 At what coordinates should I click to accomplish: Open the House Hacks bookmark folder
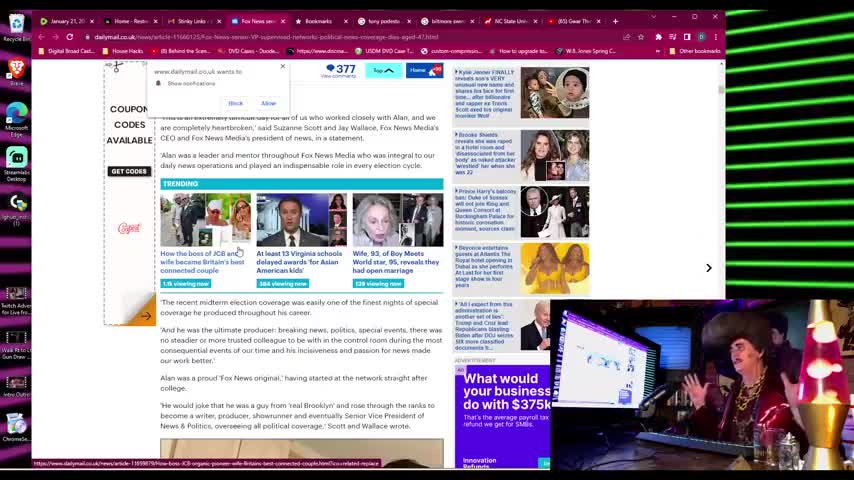tap(123, 51)
